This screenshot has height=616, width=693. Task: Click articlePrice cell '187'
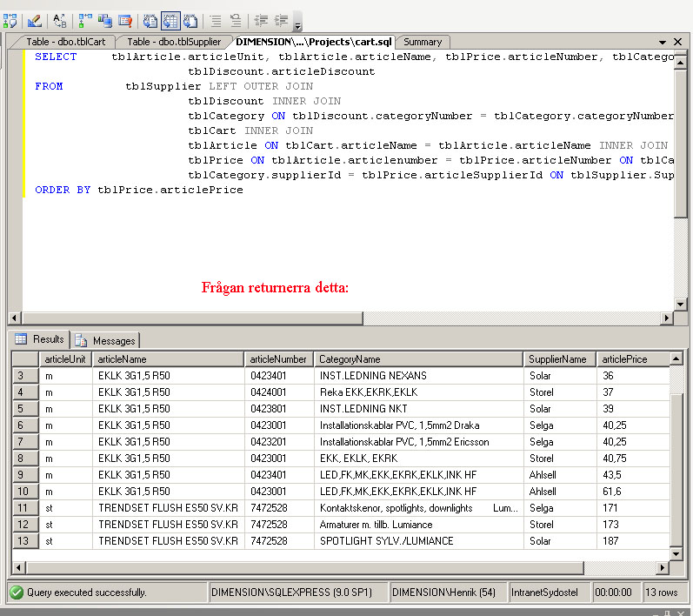click(x=633, y=541)
